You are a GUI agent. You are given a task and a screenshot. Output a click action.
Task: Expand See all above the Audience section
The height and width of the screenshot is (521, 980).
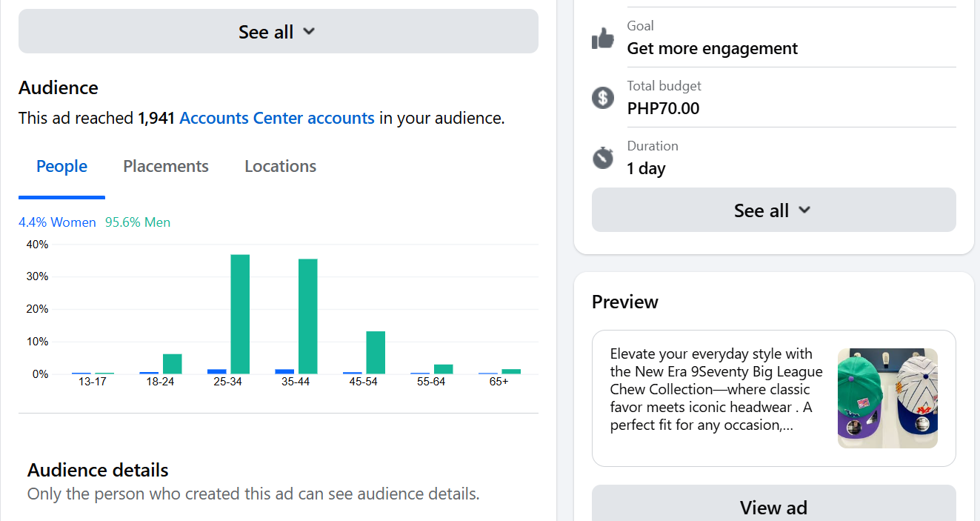pos(278,32)
